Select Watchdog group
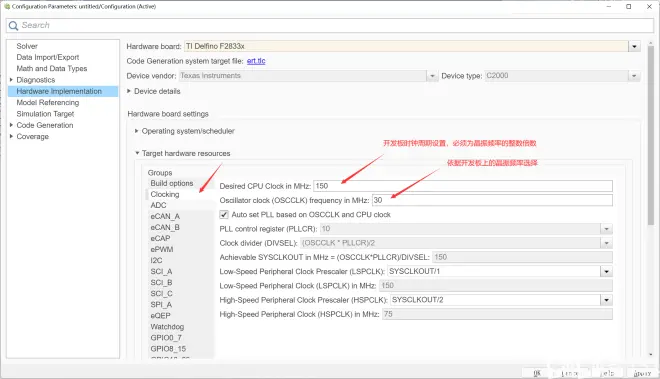The image size is (660, 379). pyautogui.click(x=167, y=327)
